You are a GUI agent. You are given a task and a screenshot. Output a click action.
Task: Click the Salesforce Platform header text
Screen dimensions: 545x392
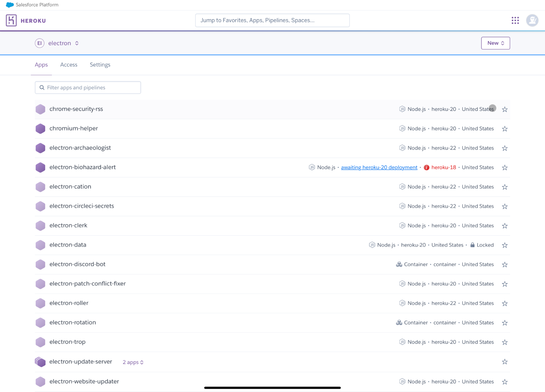(x=38, y=4)
